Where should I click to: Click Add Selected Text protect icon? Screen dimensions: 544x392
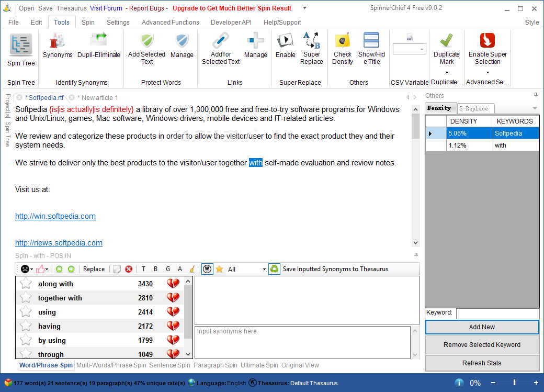[147, 41]
